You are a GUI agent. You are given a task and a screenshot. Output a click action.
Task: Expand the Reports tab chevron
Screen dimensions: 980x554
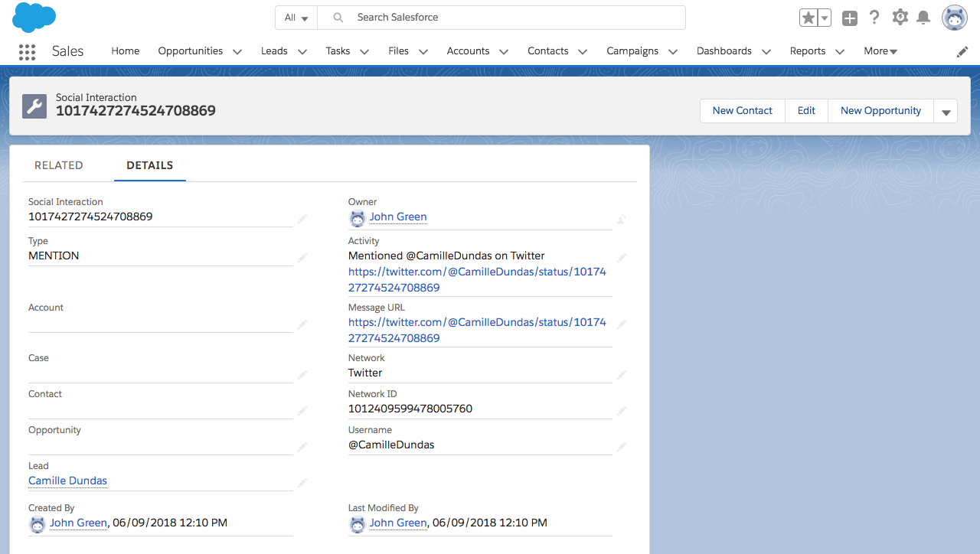tap(840, 52)
